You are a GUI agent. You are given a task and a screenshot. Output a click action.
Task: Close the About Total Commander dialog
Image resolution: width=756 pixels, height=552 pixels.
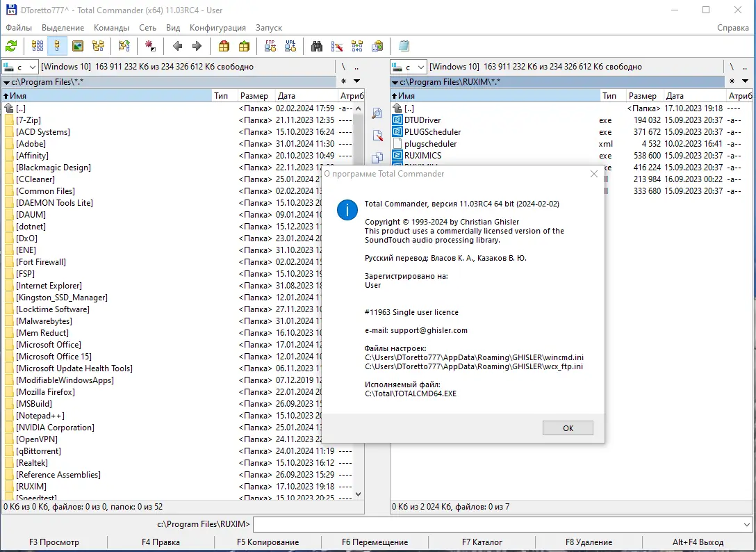point(594,174)
